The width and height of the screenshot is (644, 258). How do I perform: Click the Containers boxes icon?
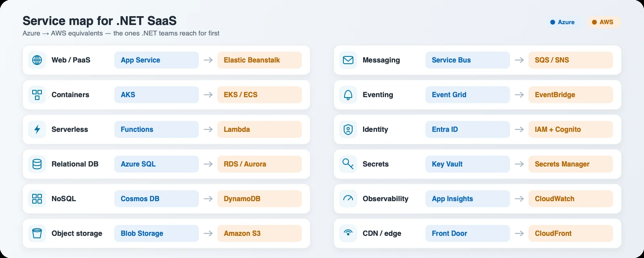point(37,95)
